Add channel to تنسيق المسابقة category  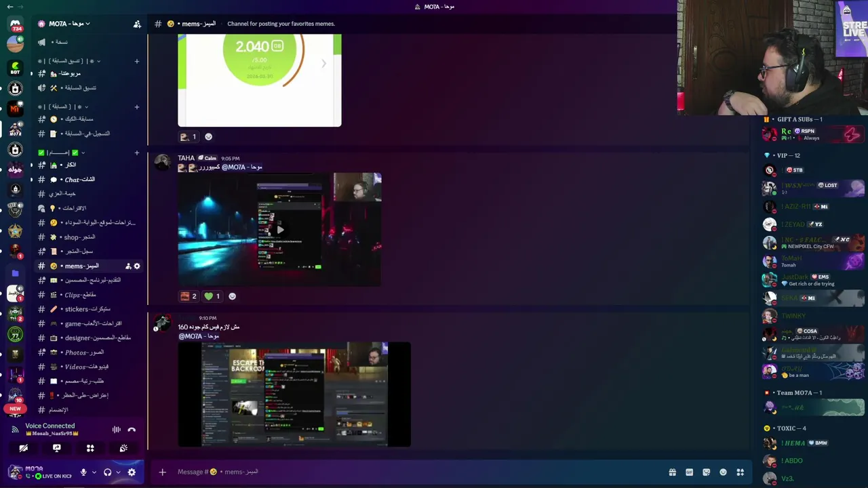[136, 61]
